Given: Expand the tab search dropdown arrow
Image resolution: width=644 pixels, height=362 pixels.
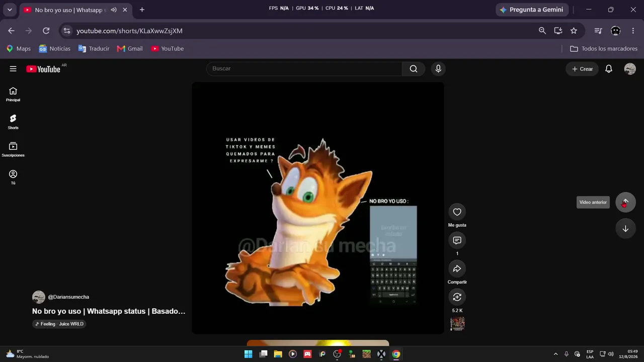Looking at the screenshot, I should point(10,10).
